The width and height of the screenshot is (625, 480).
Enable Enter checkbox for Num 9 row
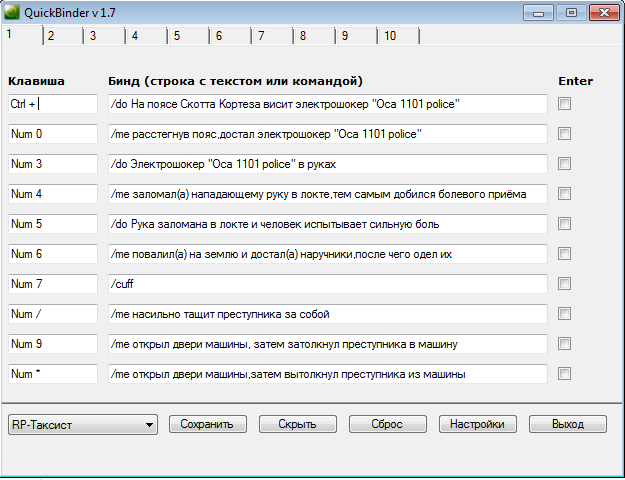(564, 344)
